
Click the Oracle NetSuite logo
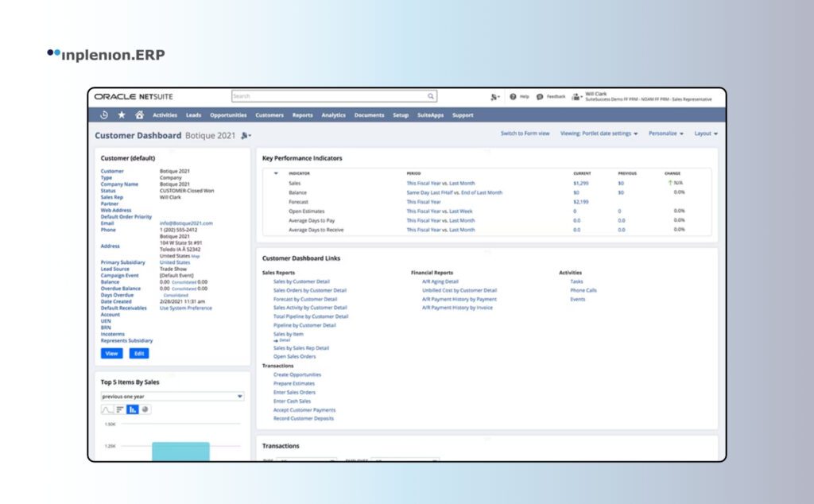[x=134, y=96]
